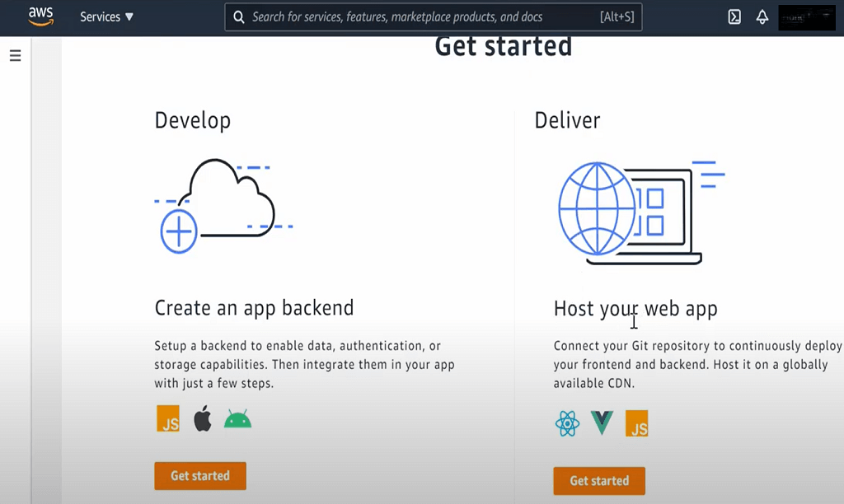Open AWS CloudShell terminal icon

(x=734, y=17)
